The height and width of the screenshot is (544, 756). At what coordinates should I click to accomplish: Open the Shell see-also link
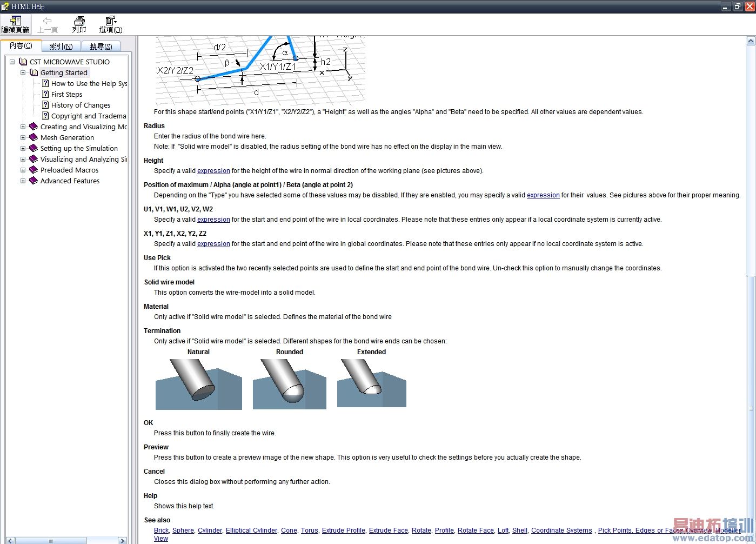(x=520, y=530)
